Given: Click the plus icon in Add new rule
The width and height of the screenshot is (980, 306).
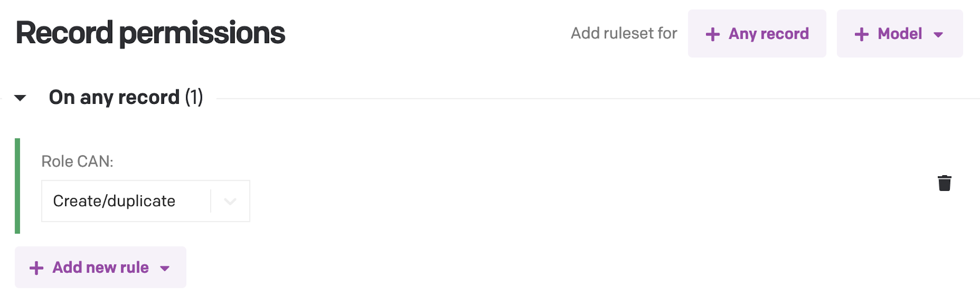Looking at the screenshot, I should pos(36,268).
